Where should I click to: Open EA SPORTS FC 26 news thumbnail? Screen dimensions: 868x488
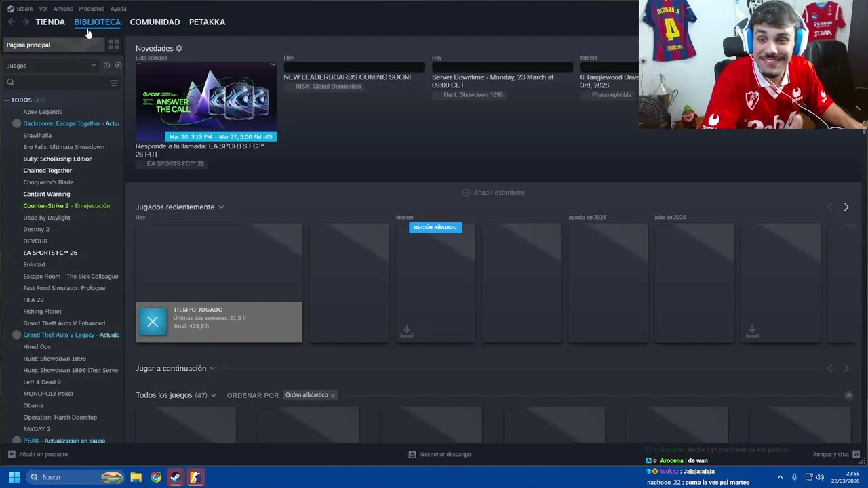(x=205, y=102)
